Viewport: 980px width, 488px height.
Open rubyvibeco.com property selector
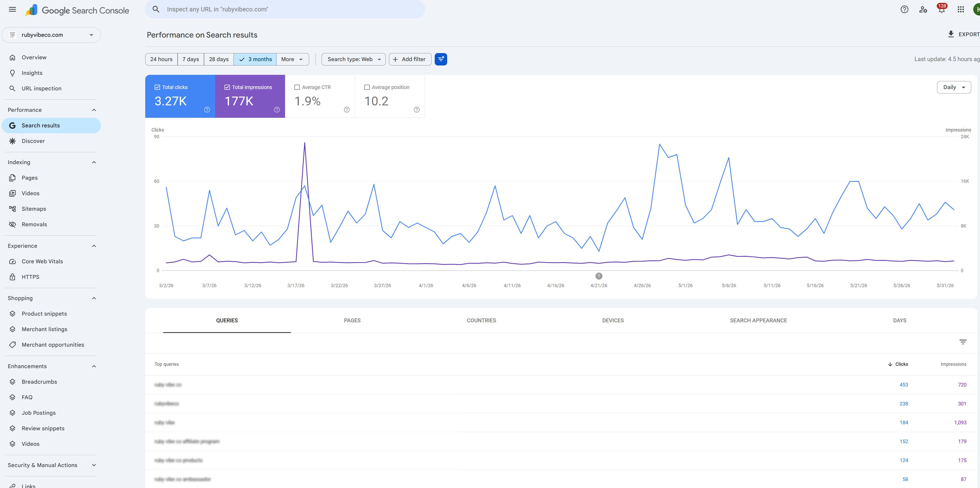51,35
